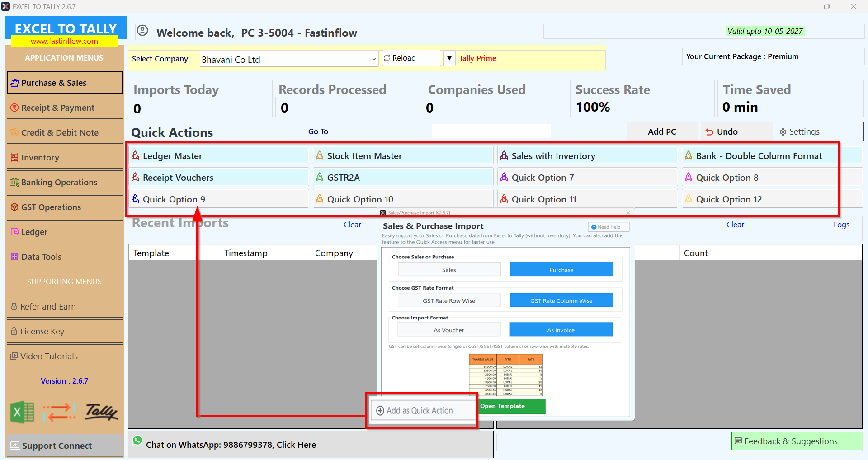Choose GST Rate Row Wise format

[449, 300]
